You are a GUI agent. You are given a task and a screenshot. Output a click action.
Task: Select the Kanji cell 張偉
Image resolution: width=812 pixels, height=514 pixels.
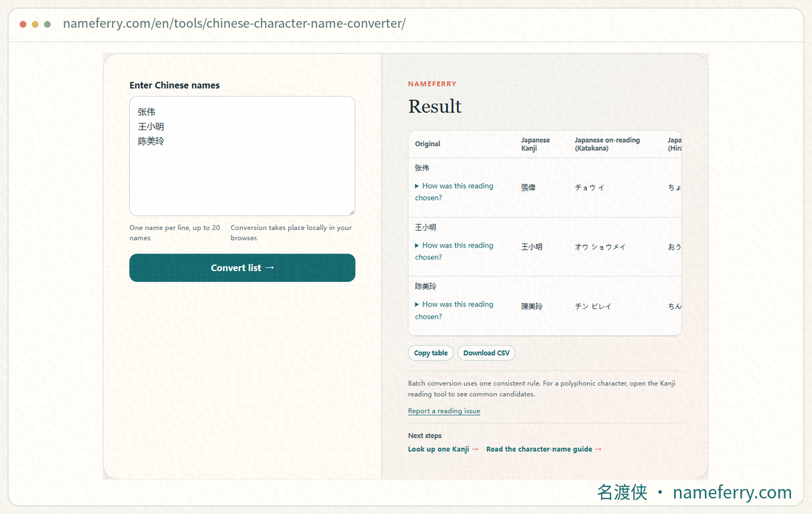click(528, 187)
